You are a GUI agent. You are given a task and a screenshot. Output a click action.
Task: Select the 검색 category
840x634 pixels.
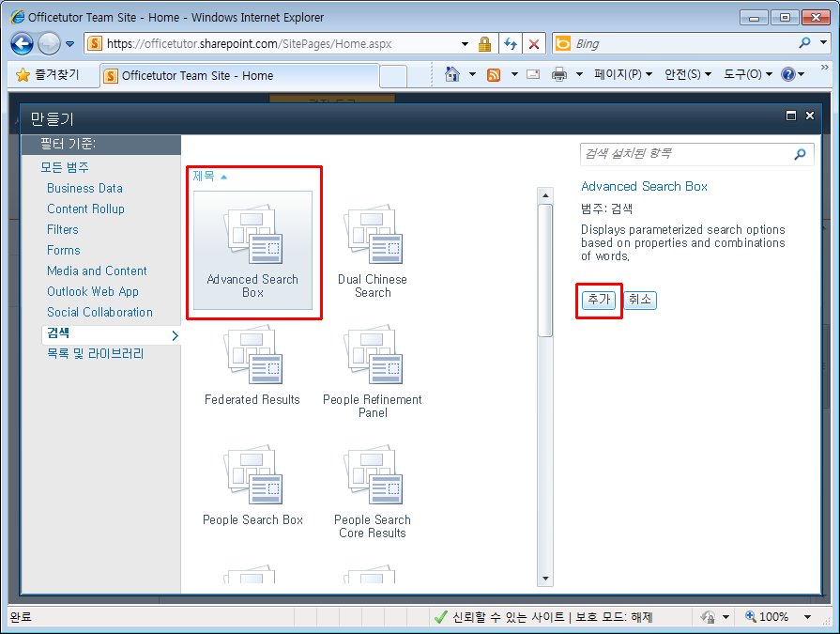pos(111,334)
